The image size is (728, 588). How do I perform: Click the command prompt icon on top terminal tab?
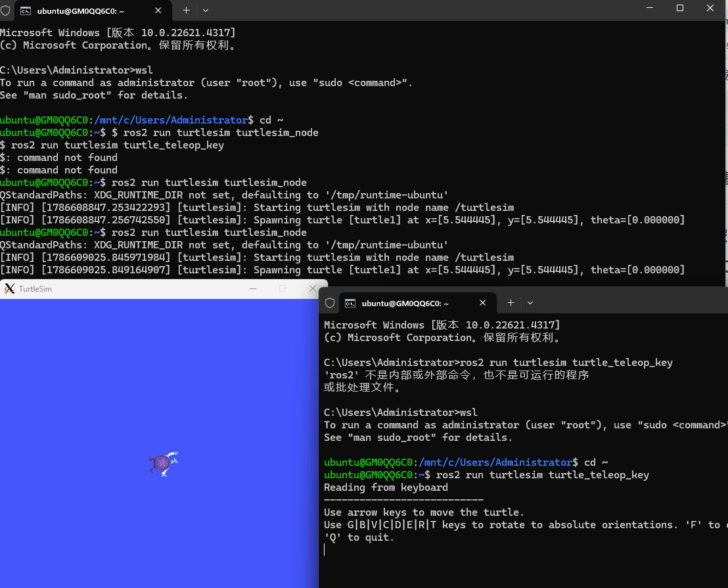coord(26,11)
